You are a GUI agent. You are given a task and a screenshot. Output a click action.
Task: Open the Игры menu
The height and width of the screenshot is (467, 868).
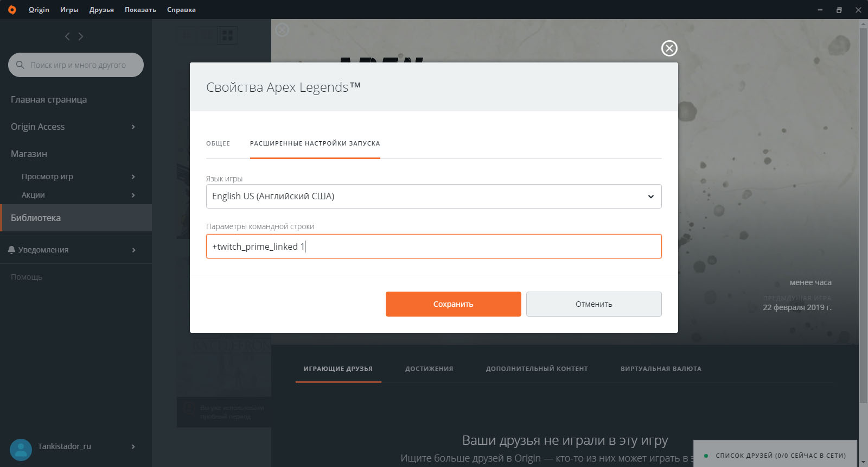(69, 10)
